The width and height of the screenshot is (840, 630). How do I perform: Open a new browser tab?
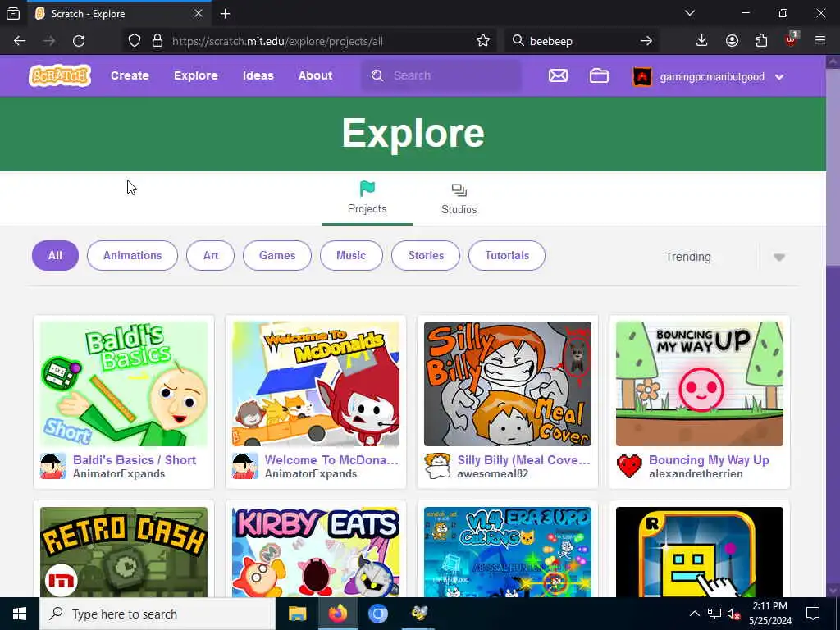pos(225,14)
